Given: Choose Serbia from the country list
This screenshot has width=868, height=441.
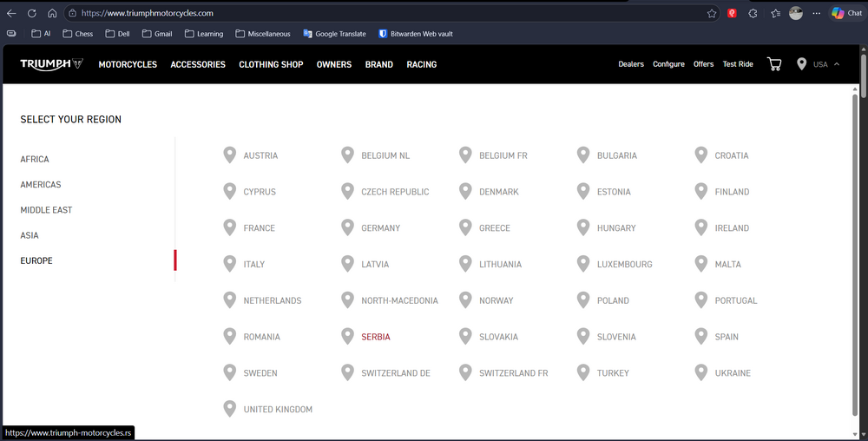Looking at the screenshot, I should tap(376, 337).
